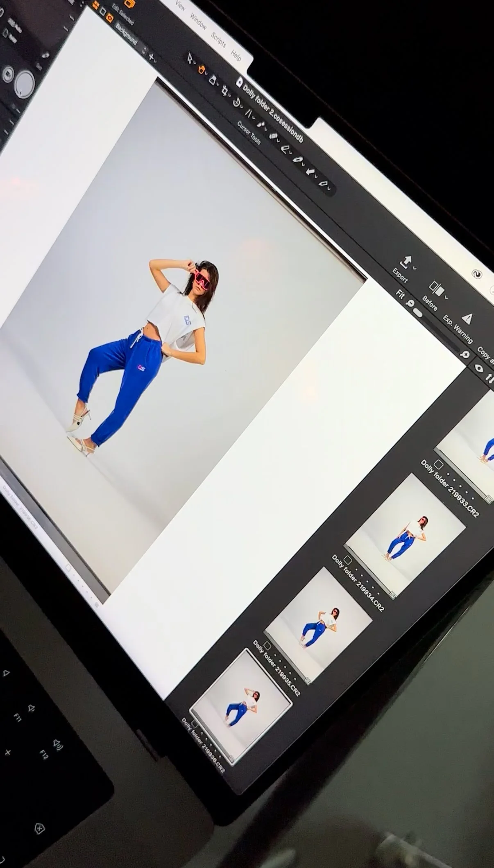The width and height of the screenshot is (494, 868).
Task: Select the Crop cursor tool
Action: tap(225, 90)
